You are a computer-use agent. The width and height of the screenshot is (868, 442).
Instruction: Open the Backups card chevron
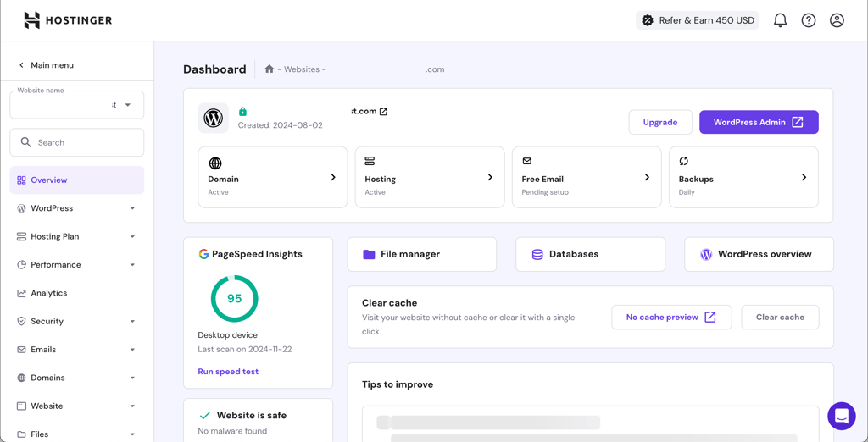pyautogui.click(x=804, y=177)
